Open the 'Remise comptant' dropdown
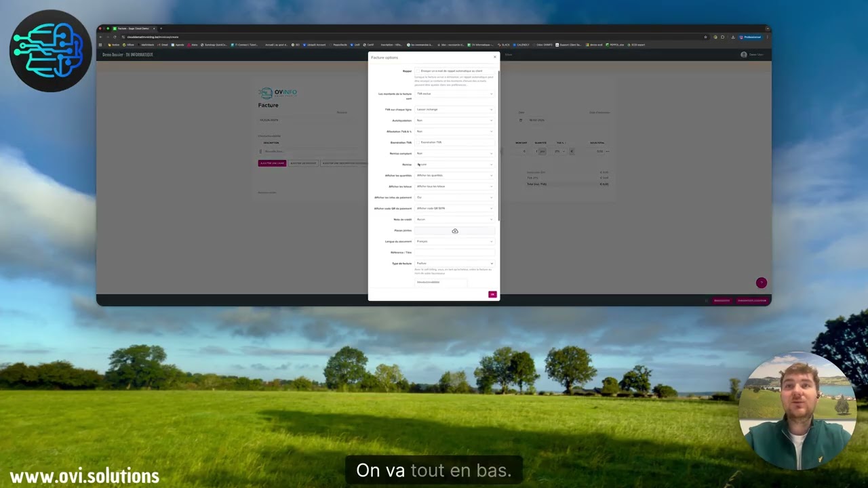The height and width of the screenshot is (488, 868). point(454,153)
